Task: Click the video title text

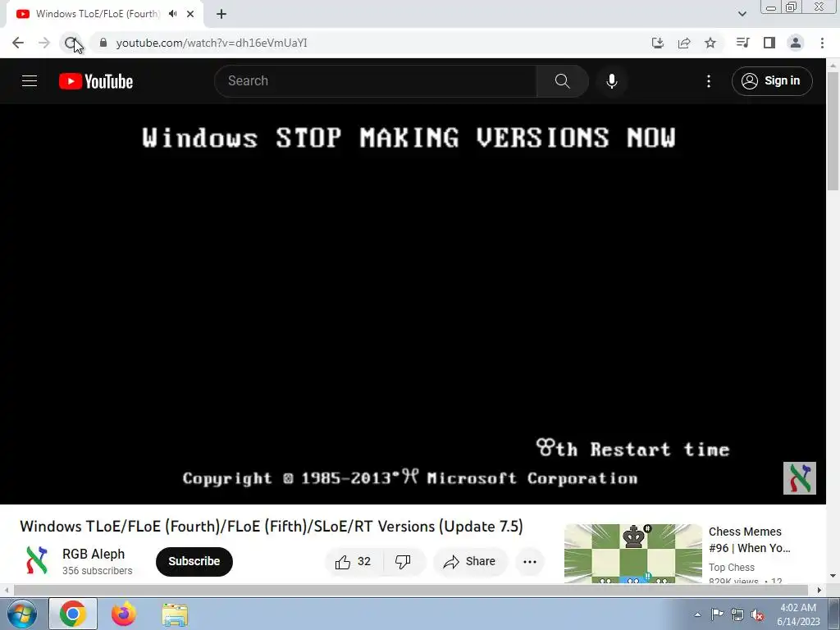Action: click(271, 526)
